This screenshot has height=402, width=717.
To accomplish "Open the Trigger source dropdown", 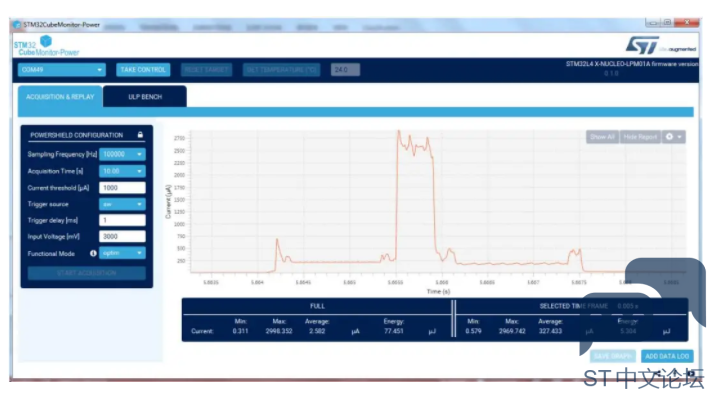I will click(x=122, y=204).
